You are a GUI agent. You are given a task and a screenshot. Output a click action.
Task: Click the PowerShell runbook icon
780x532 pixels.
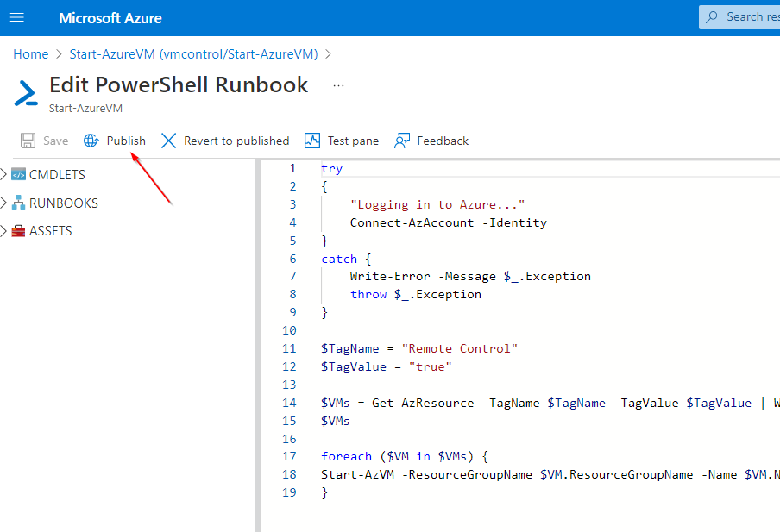[x=26, y=93]
